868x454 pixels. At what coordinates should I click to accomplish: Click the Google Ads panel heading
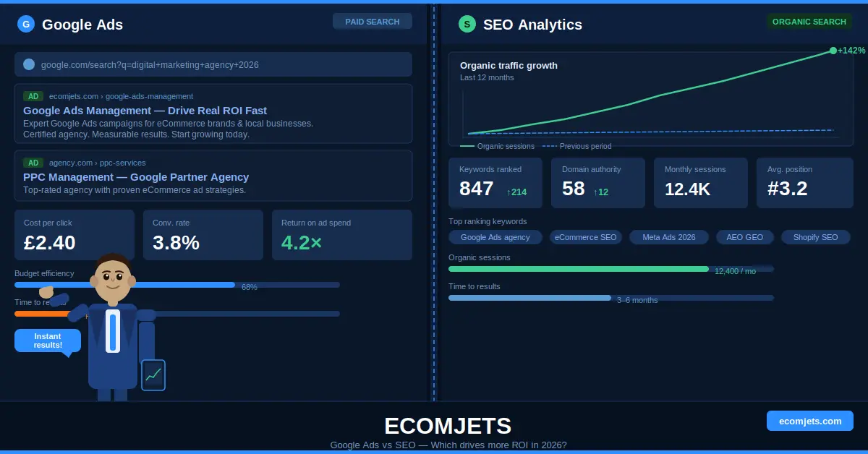click(82, 24)
